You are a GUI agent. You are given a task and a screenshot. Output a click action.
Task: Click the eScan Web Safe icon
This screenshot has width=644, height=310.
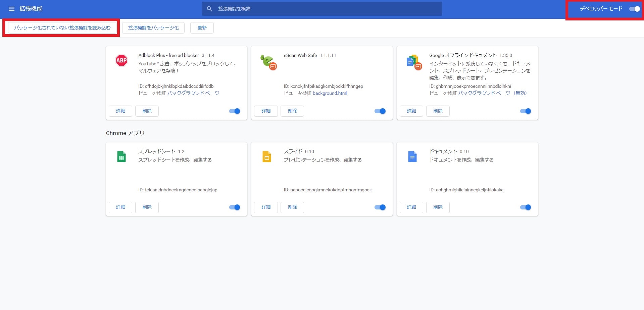pos(268,62)
